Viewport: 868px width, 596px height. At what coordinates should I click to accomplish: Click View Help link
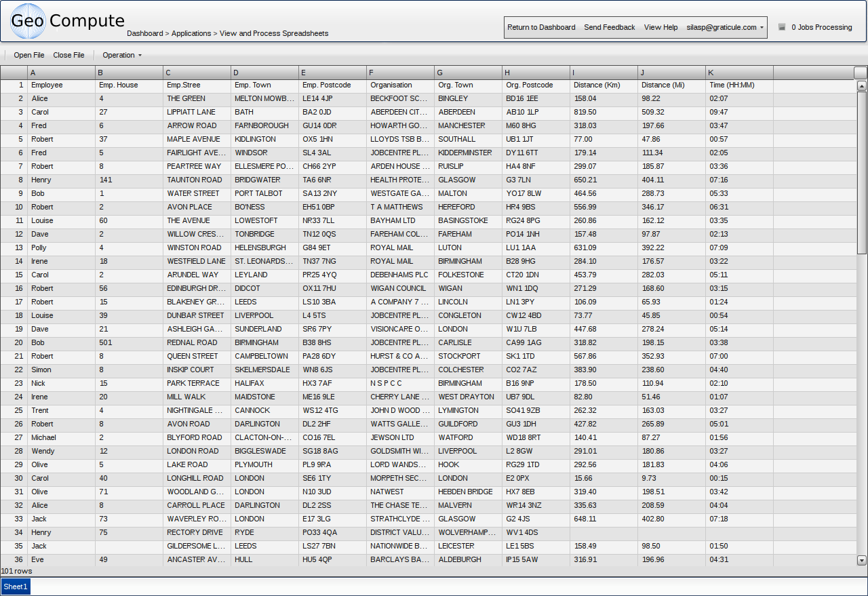coord(661,27)
